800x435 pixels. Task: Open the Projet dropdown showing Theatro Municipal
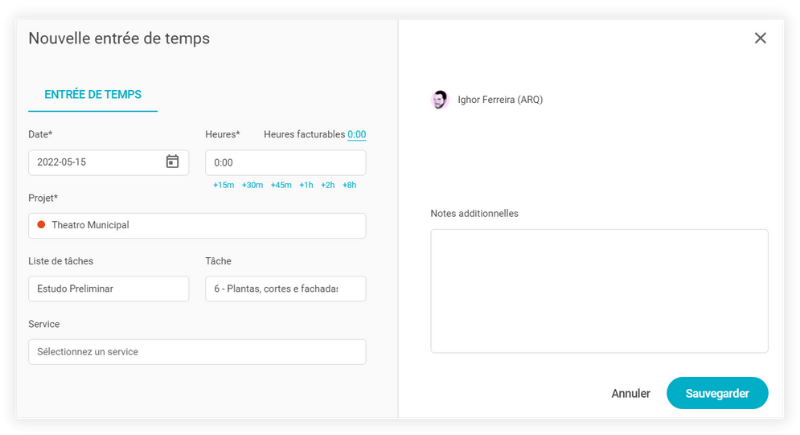197,226
